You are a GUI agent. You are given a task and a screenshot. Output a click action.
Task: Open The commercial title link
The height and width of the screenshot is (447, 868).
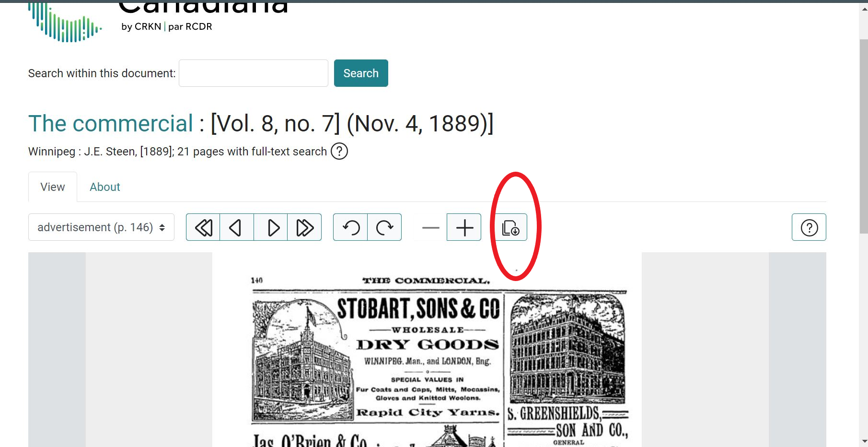tap(111, 124)
